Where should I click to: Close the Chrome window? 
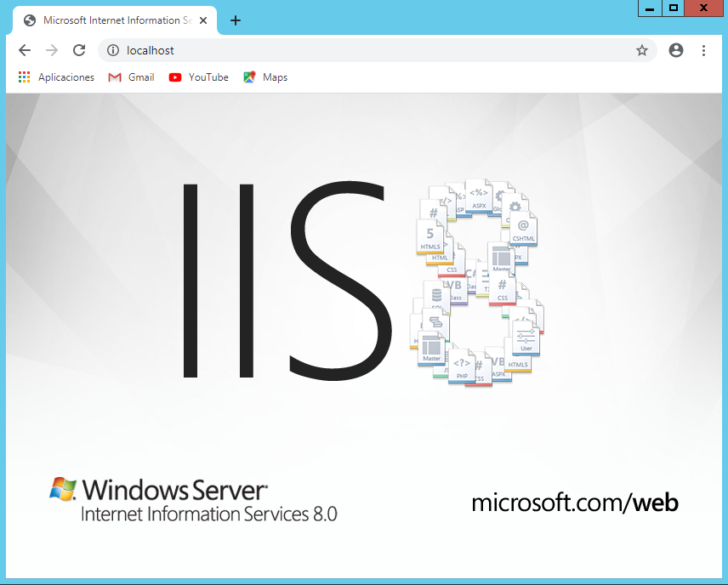coord(703,9)
